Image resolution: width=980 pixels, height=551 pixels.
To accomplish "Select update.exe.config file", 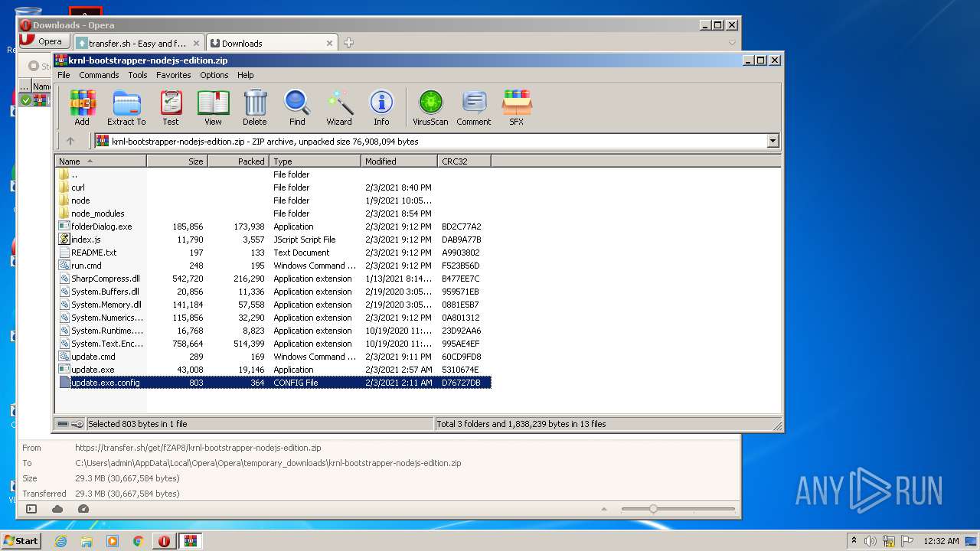I will [x=105, y=383].
